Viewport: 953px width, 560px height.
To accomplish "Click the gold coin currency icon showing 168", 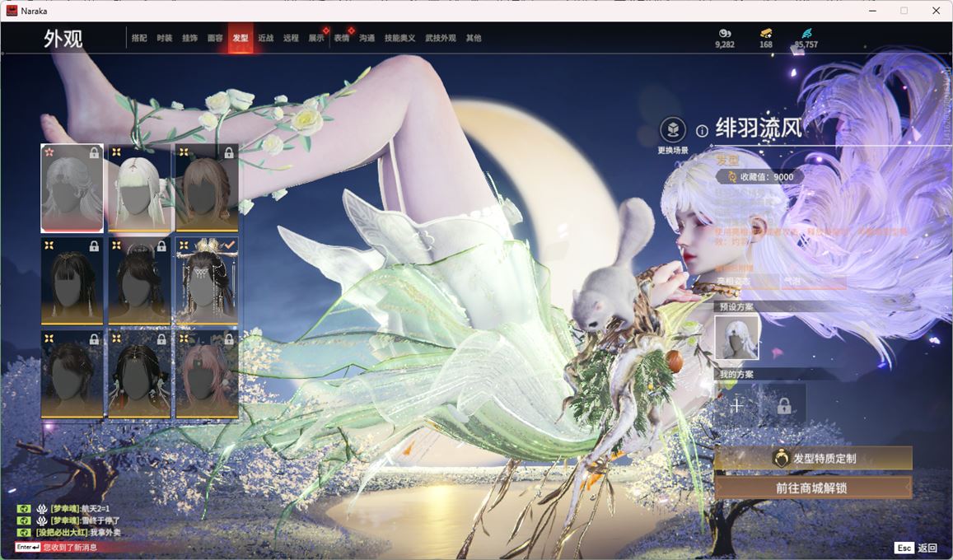I will click(x=766, y=33).
